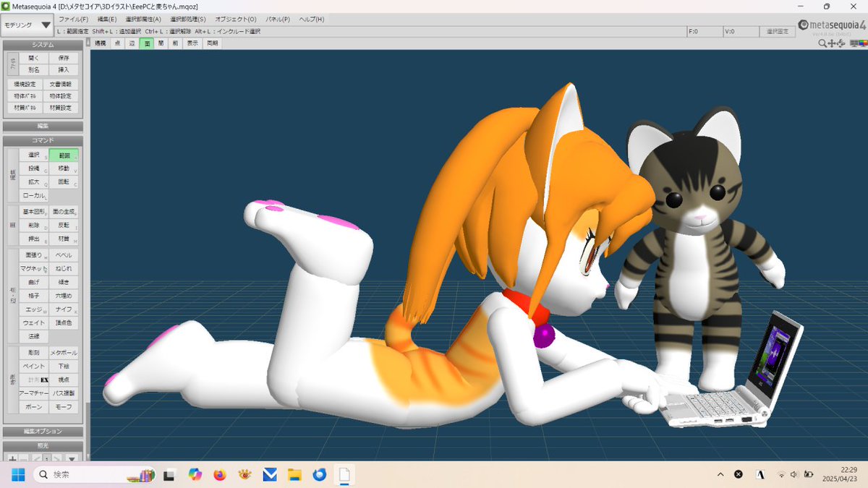Click the rotate view icon
Image resolution: width=868 pixels, height=488 pixels.
point(841,43)
